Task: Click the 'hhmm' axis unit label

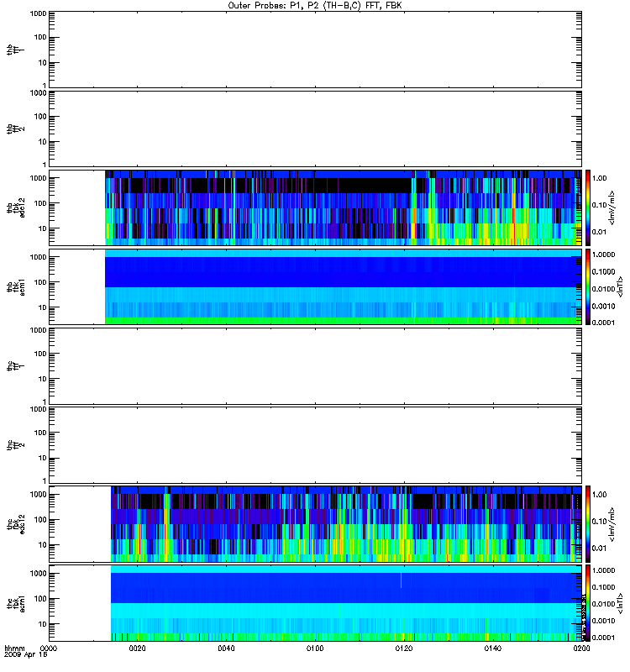Action: 14,648
